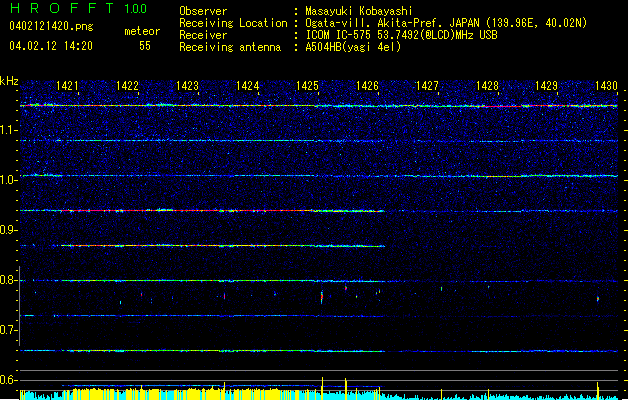Click the 0.8 frequency axis label

coord(9,280)
